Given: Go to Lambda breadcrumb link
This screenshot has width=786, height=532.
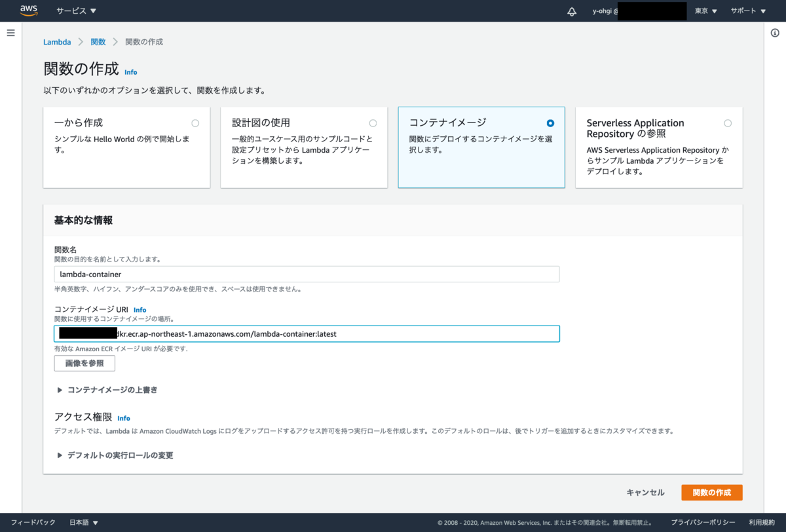Looking at the screenshot, I should 57,42.
